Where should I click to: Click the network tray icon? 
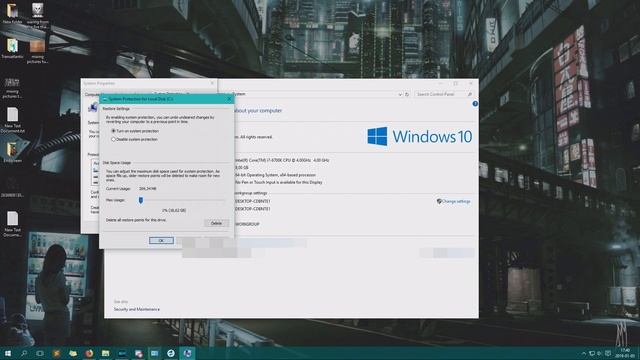pos(592,353)
